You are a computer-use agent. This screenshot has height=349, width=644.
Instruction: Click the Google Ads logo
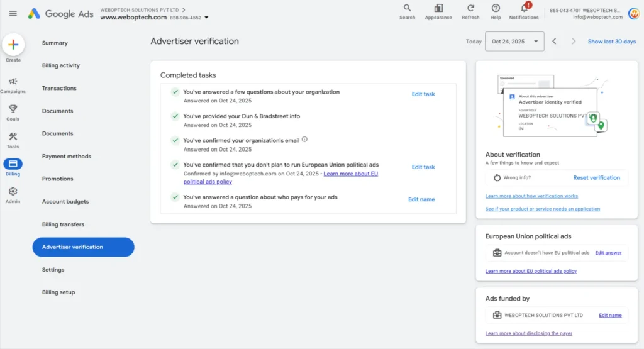pyautogui.click(x=60, y=14)
